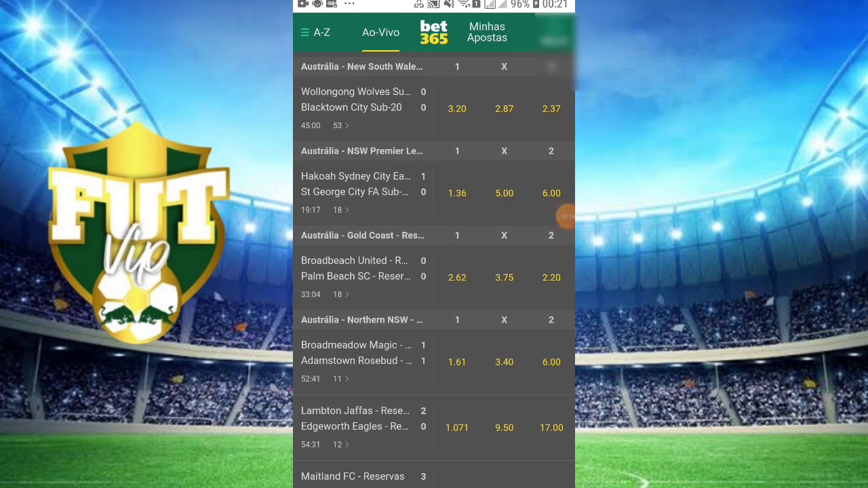This screenshot has height=488, width=868.
Task: Tap the orange floating recorder bubble
Action: point(566,216)
